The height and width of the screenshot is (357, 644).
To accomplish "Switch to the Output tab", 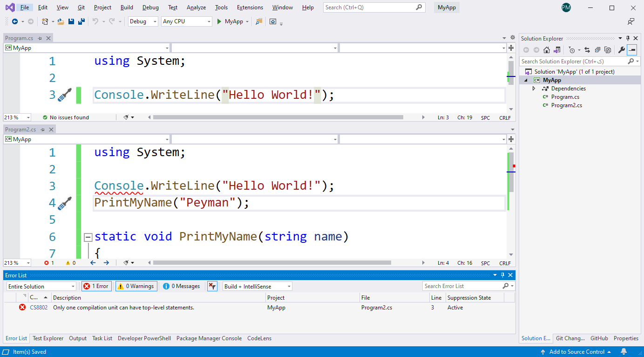I will click(x=78, y=338).
